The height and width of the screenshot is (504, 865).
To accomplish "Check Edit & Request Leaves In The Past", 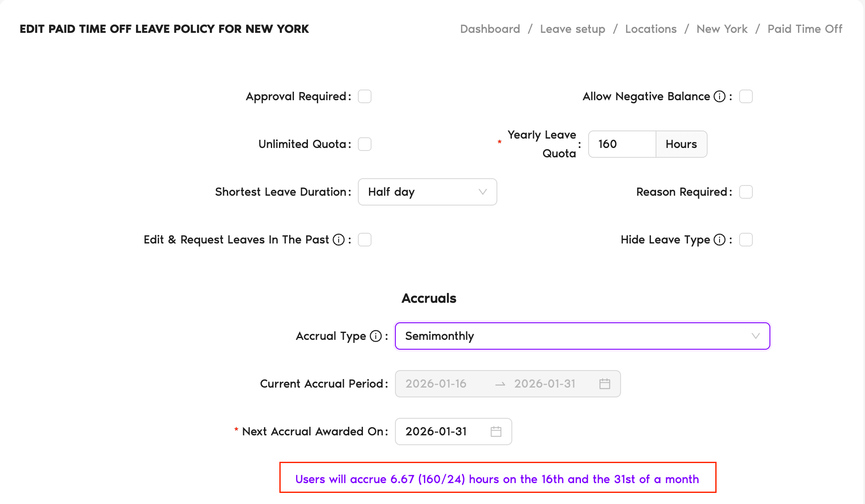I will [x=365, y=240].
